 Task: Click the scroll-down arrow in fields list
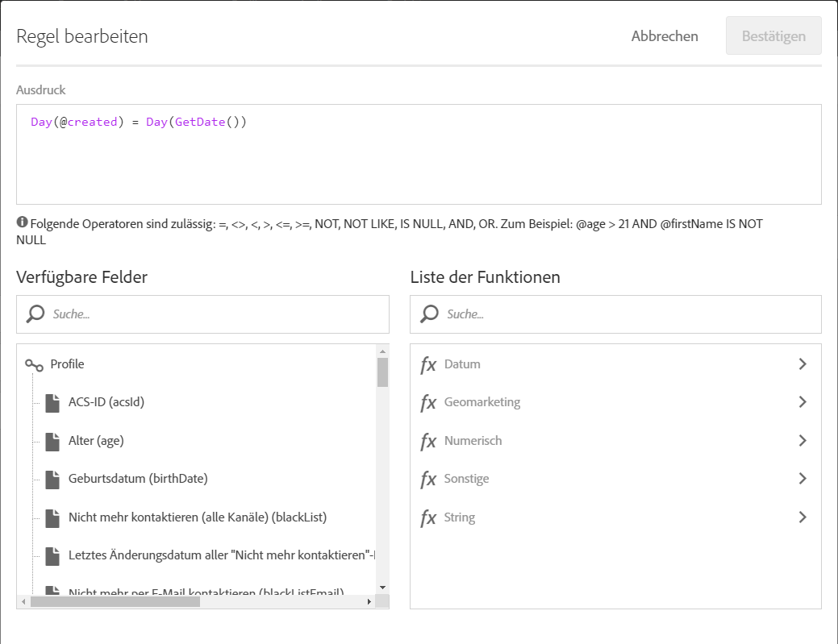[x=382, y=588]
